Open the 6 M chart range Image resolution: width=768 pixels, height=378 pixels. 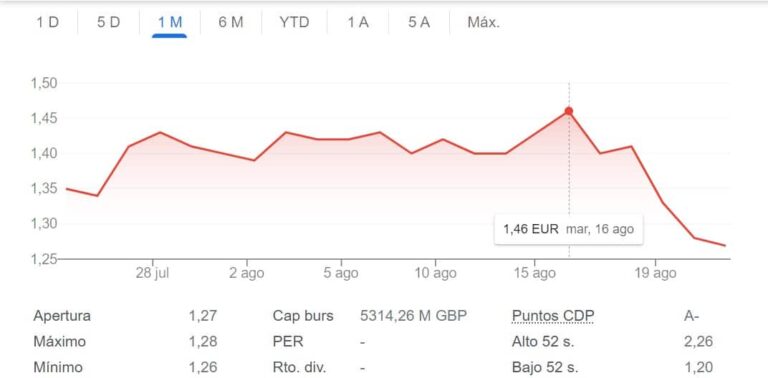(x=231, y=23)
